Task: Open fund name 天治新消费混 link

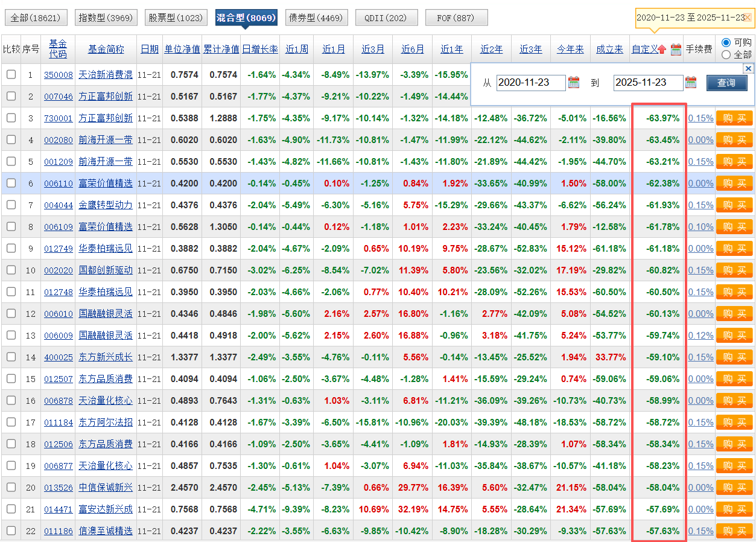Action: click(106, 75)
